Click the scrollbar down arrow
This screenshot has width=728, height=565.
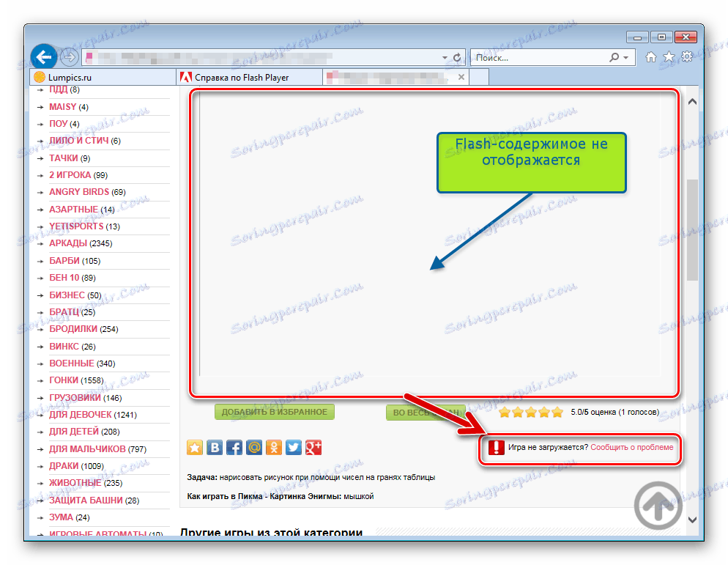692,520
